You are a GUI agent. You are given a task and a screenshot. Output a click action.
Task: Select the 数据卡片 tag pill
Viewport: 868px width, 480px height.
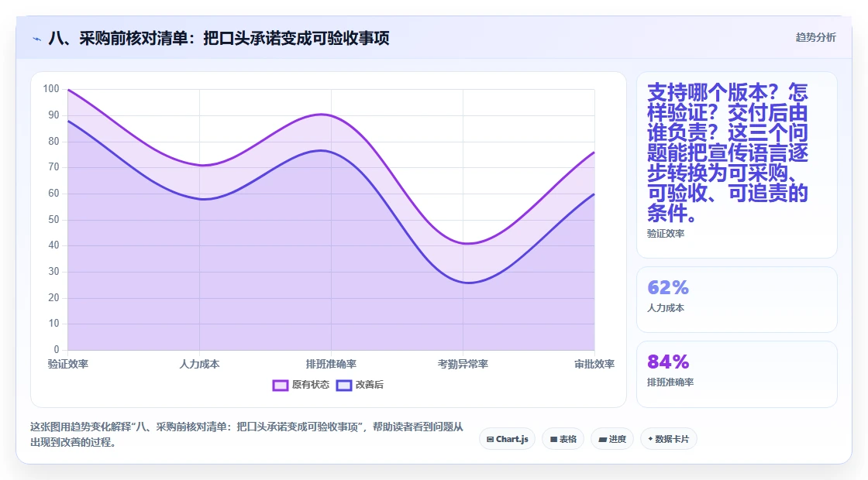669,439
